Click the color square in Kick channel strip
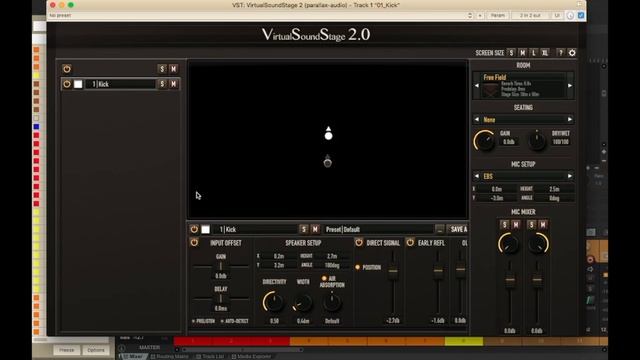This screenshot has width=640, height=360. coord(205,229)
